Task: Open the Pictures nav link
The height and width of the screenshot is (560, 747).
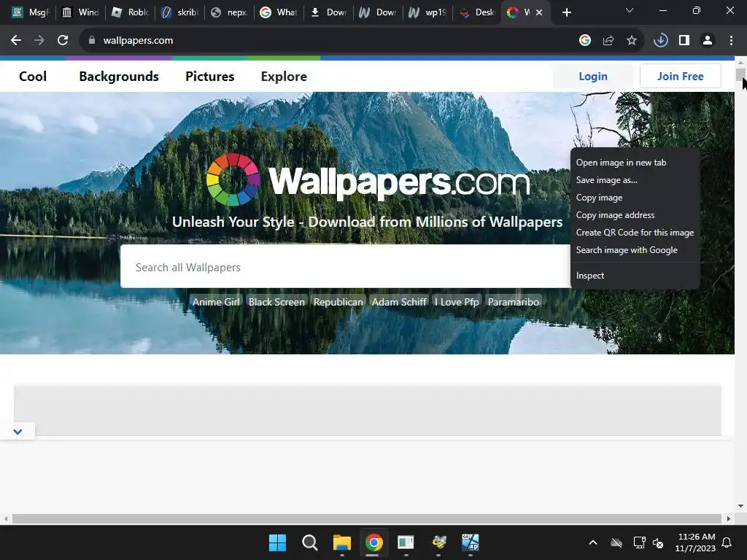Action: coord(209,76)
